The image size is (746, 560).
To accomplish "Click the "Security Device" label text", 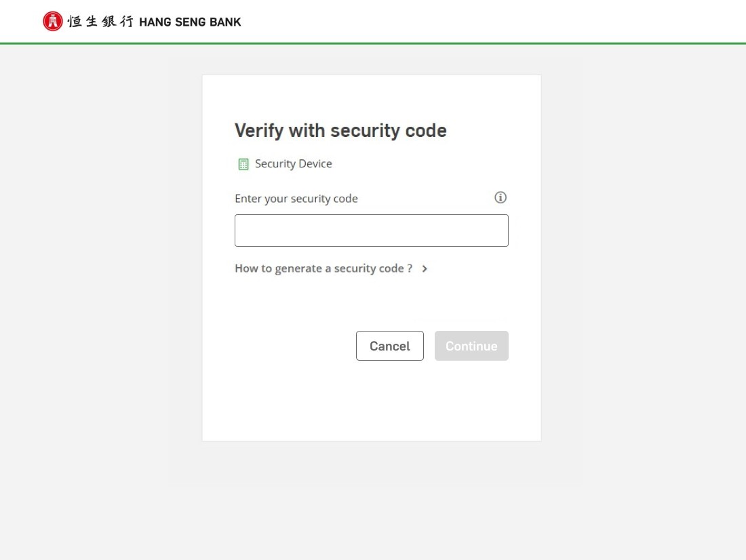I will click(294, 164).
